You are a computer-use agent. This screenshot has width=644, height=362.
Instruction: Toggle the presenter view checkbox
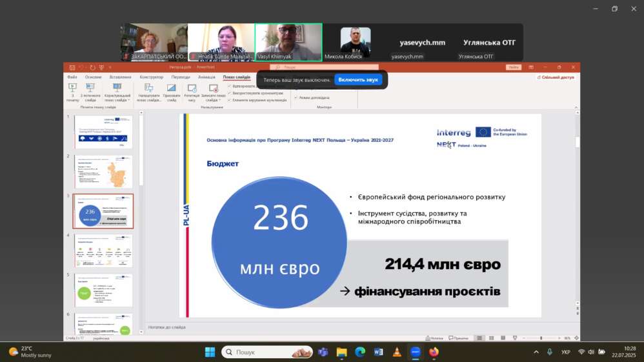tap(296, 98)
